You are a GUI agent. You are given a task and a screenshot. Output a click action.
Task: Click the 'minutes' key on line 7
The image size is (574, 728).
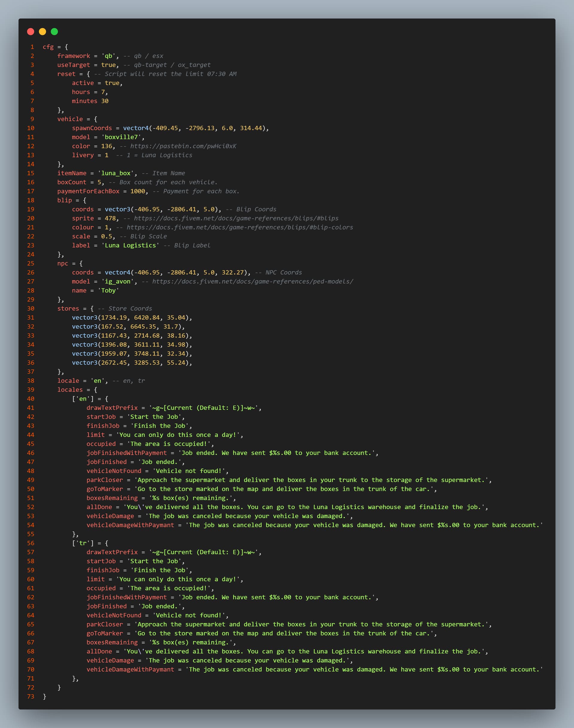(x=85, y=101)
